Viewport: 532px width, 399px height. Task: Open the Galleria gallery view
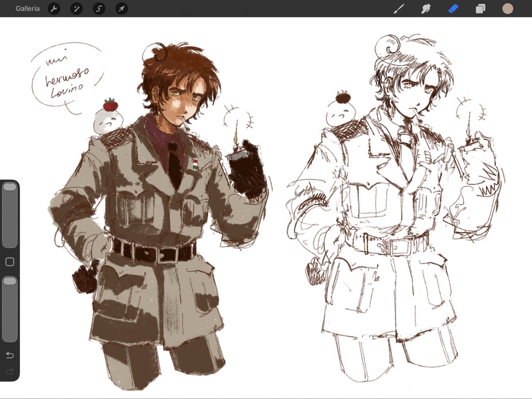[x=27, y=8]
